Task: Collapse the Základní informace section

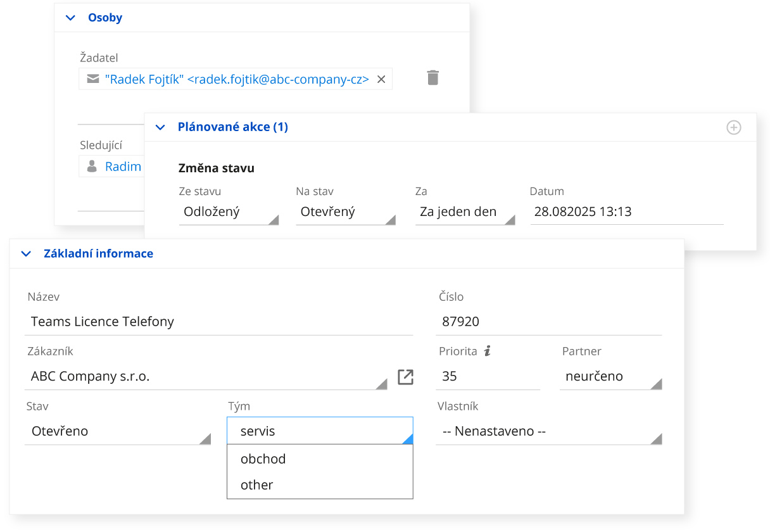Action: point(26,253)
